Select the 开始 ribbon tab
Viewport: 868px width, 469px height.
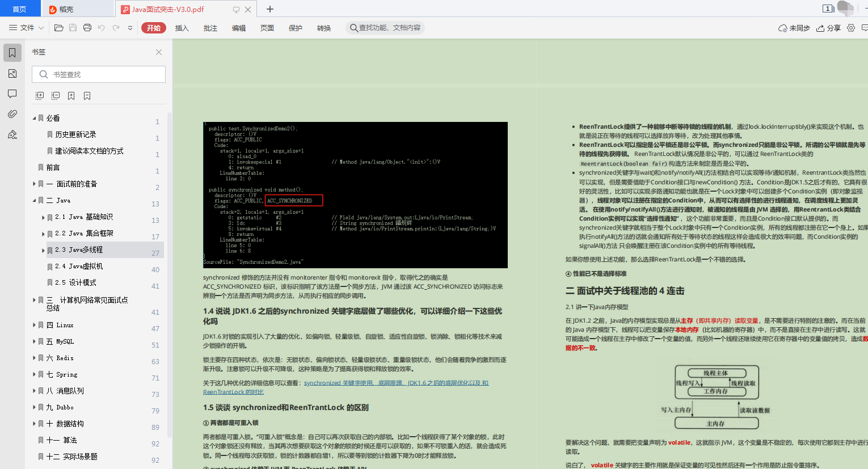click(154, 28)
